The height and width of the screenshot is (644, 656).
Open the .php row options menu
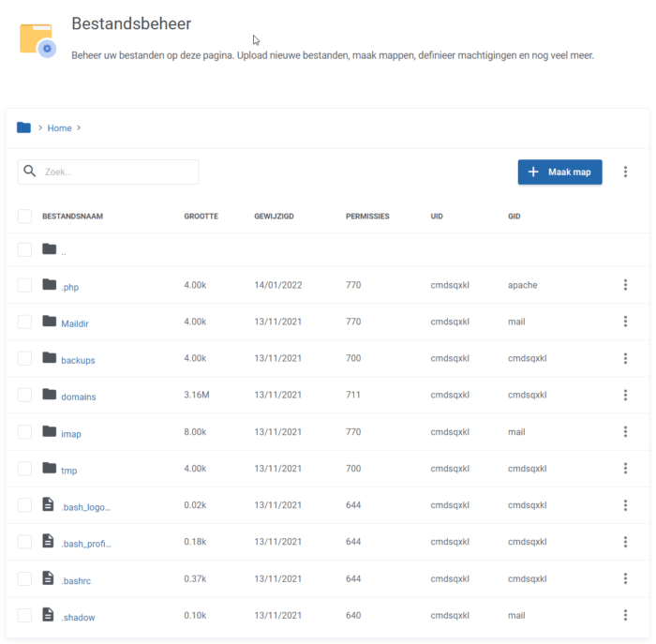[x=625, y=285]
